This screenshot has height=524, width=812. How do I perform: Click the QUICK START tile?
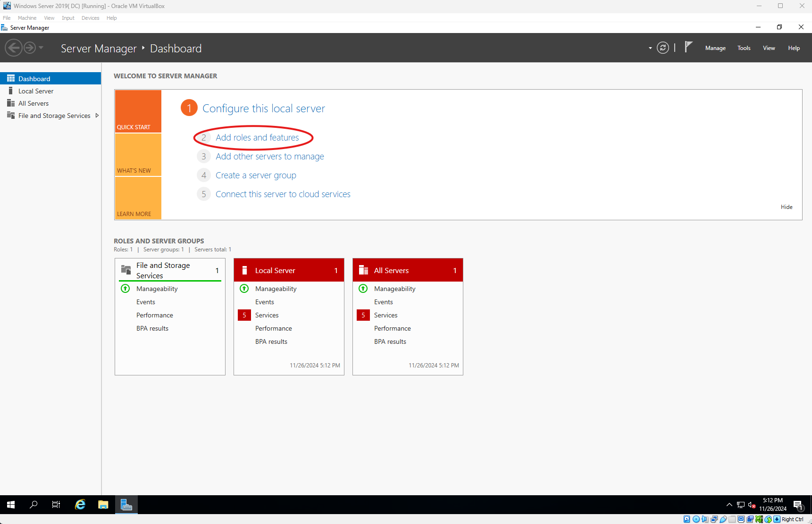point(138,111)
